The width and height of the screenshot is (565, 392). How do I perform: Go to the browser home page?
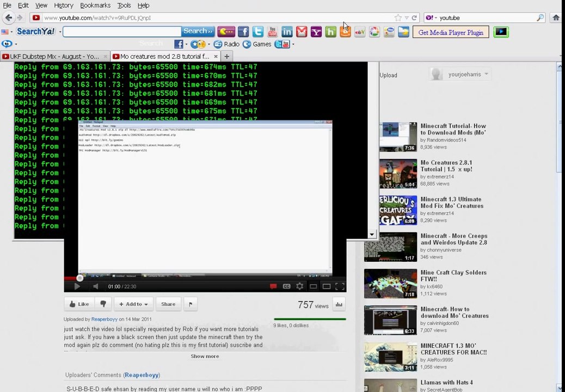[556, 17]
